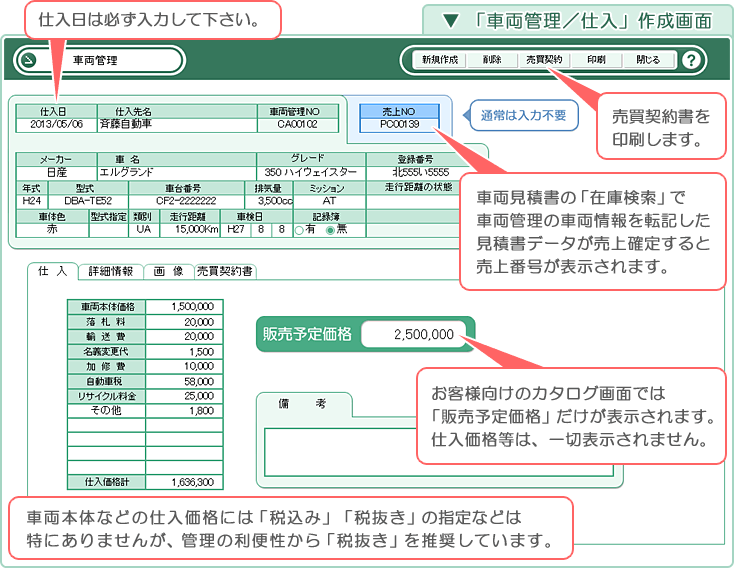
Task: Click the 名義変更代 value 1,500
Action: point(184,352)
